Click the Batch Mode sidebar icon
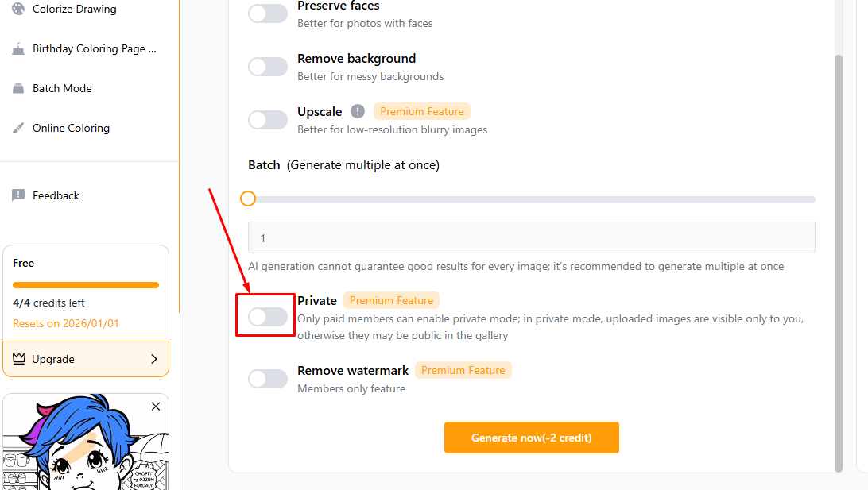Image resolution: width=868 pixels, height=490 pixels. tap(17, 88)
